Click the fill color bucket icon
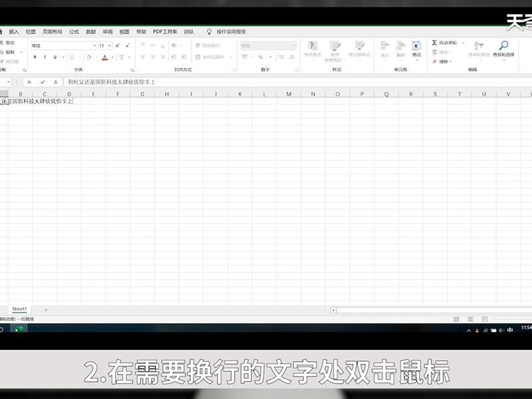 pyautogui.click(x=89, y=57)
